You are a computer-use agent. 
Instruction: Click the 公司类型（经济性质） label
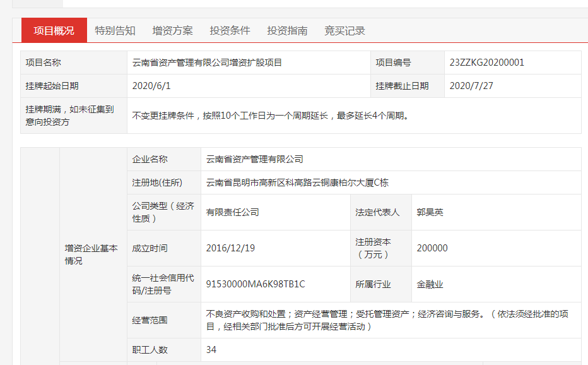(x=163, y=212)
